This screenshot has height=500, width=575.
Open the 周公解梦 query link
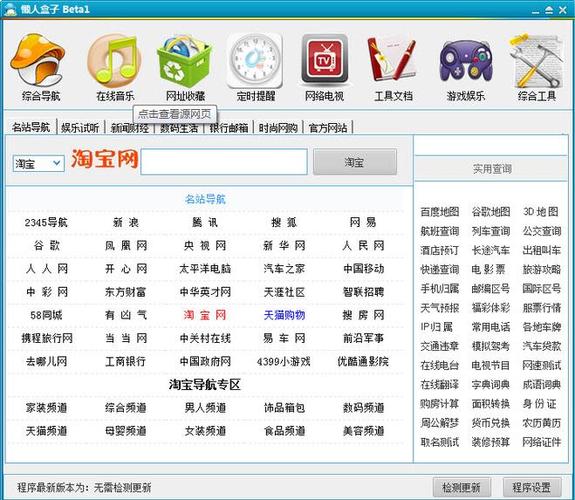click(x=440, y=423)
